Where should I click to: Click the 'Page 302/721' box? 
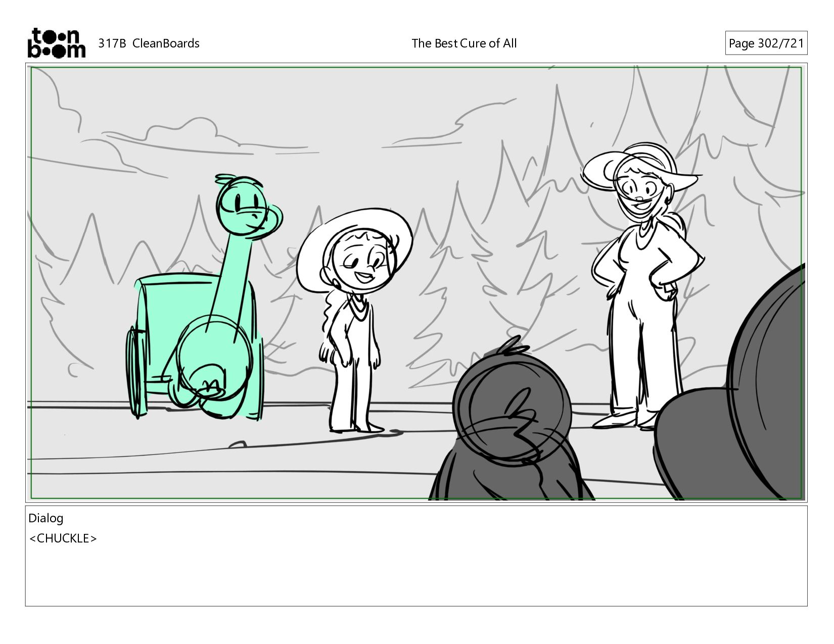coord(766,43)
